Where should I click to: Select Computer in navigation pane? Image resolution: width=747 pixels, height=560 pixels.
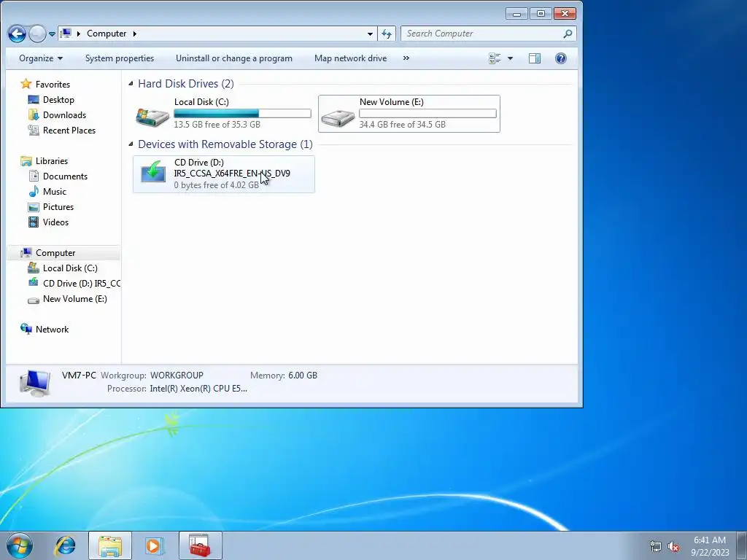click(55, 253)
